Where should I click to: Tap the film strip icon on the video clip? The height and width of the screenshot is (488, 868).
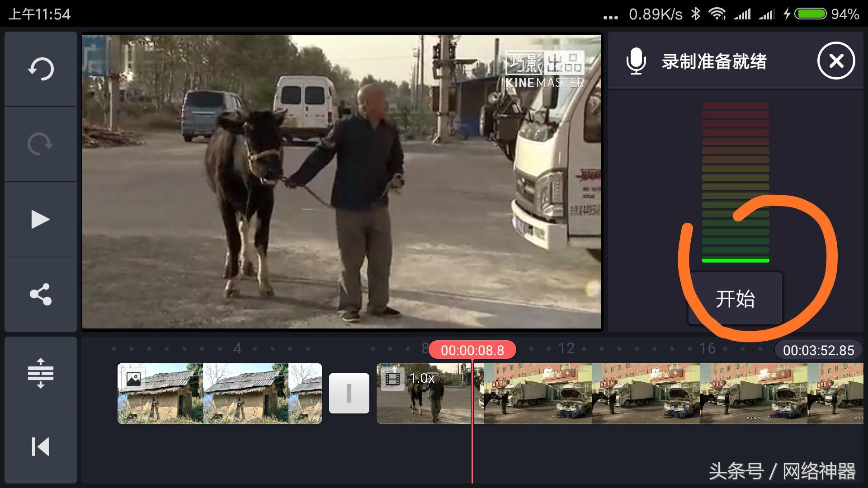click(x=392, y=379)
